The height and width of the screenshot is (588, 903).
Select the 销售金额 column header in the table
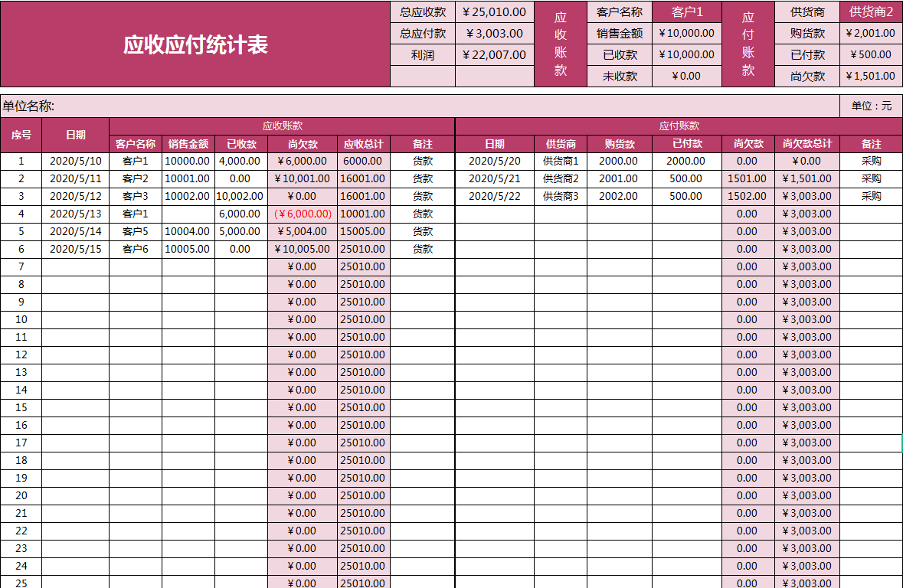(188, 143)
